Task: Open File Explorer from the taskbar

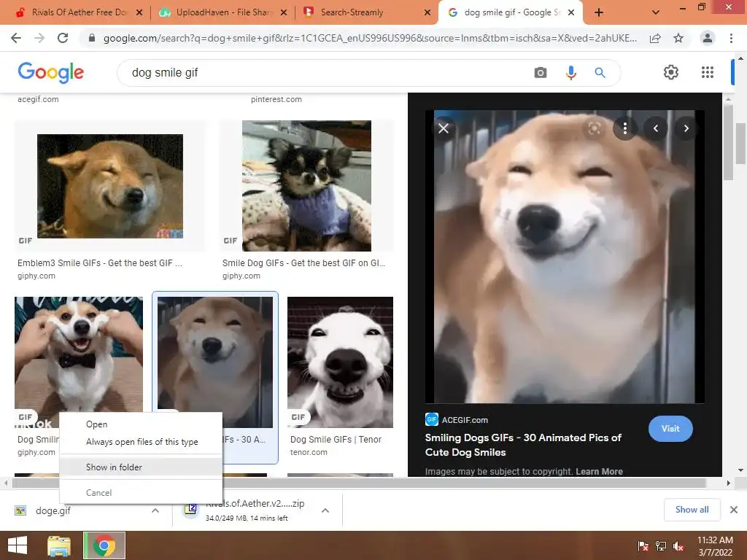Action: tap(59, 545)
